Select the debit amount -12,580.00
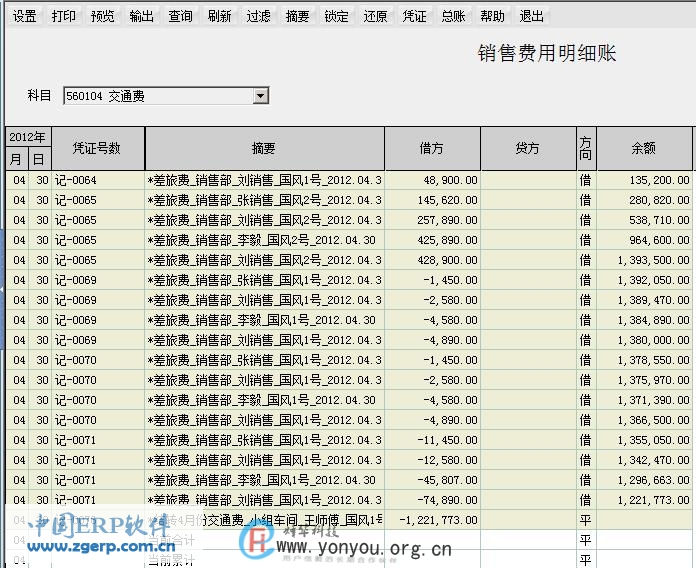Screen dimensions: 696x568 pos(432,460)
